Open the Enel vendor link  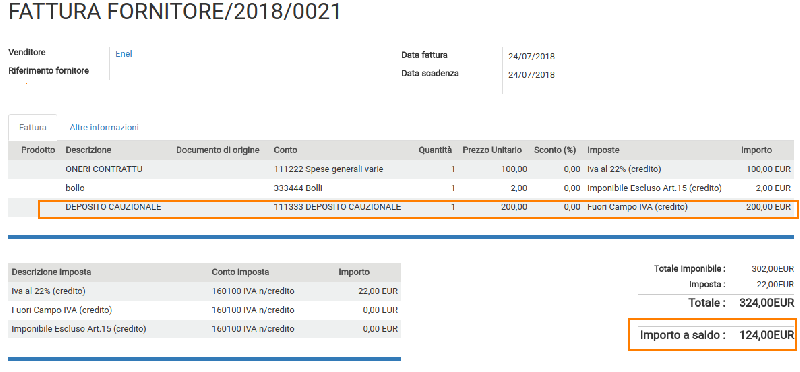click(x=124, y=54)
